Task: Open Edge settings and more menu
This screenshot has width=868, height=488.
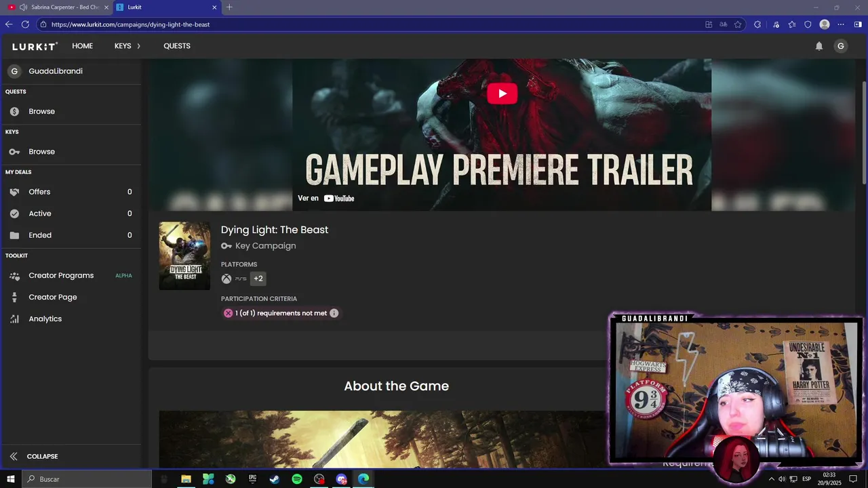Action: click(842, 24)
